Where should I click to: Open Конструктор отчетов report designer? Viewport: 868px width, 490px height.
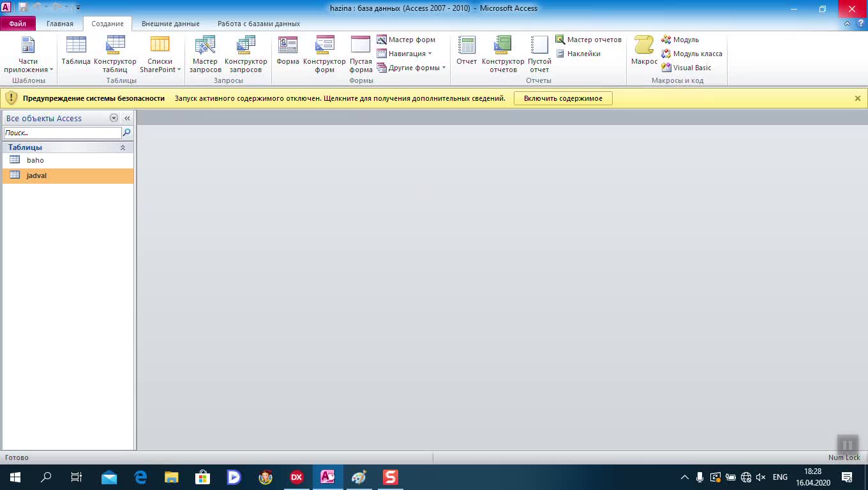[503, 55]
